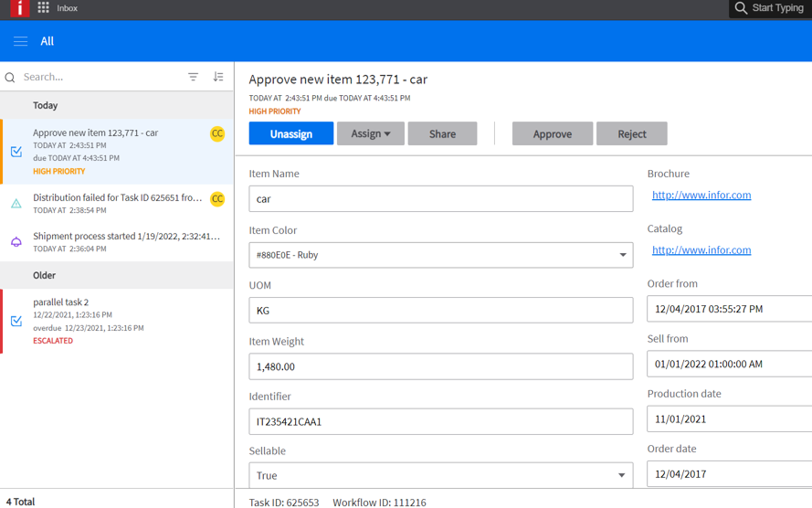This screenshot has width=812, height=508.
Task: Click the filter icon beside search
Action: [193, 77]
